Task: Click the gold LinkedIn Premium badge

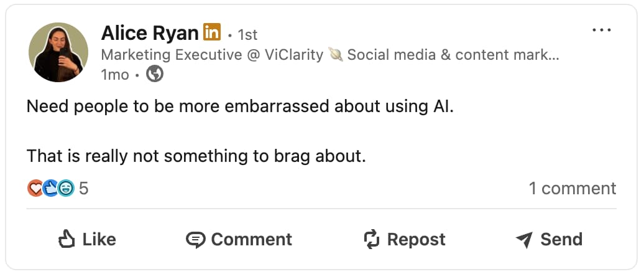Action: 212,32
